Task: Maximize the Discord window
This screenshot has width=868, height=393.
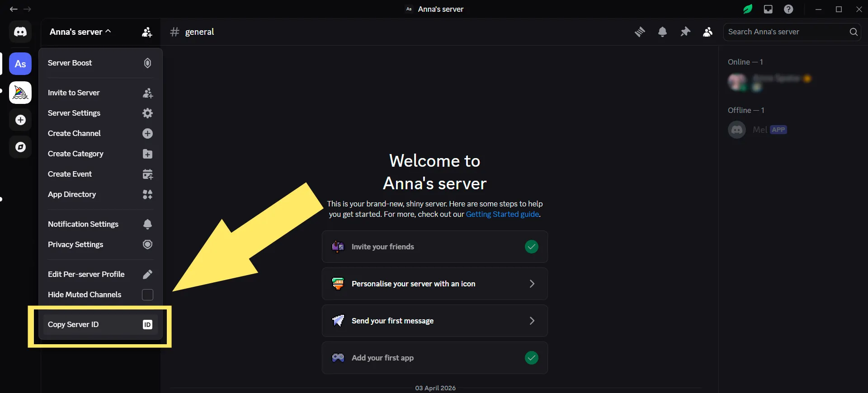Action: pyautogui.click(x=839, y=9)
